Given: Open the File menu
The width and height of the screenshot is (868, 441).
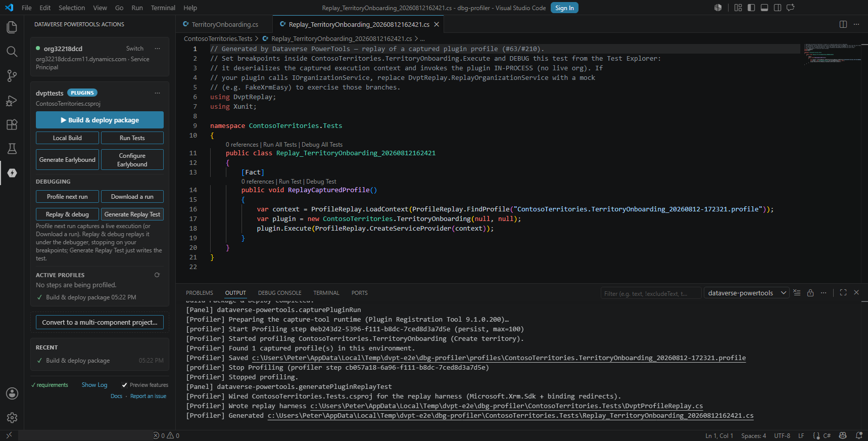Looking at the screenshot, I should click(x=27, y=8).
